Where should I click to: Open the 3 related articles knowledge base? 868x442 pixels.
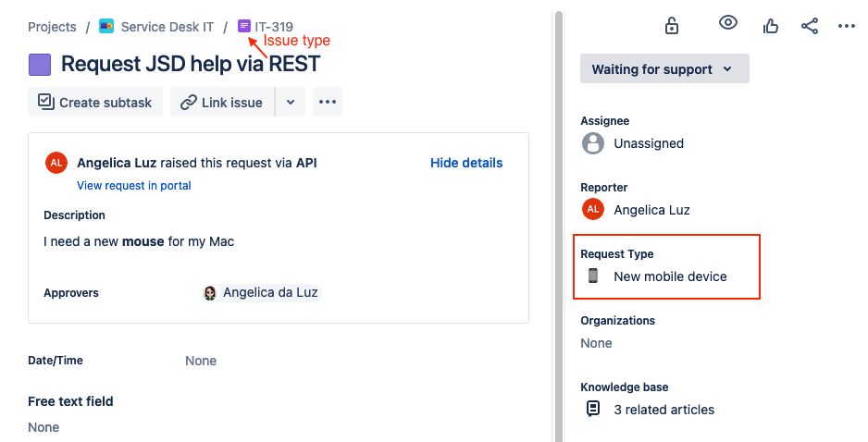point(663,410)
